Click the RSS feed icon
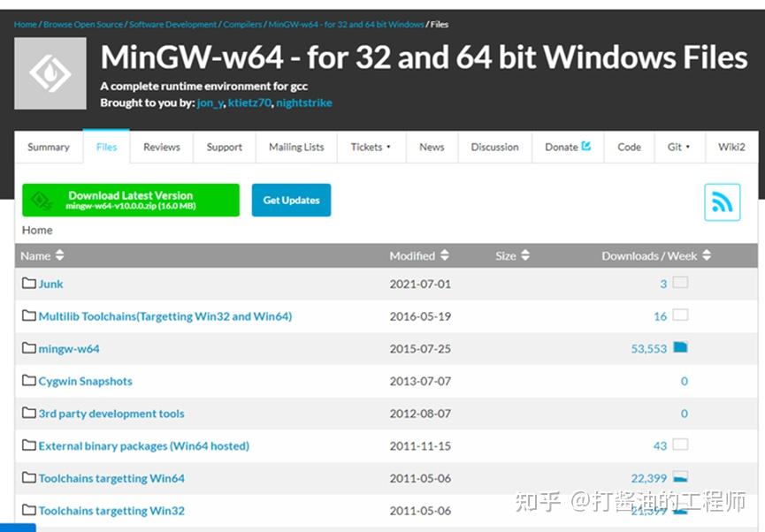 [x=723, y=201]
